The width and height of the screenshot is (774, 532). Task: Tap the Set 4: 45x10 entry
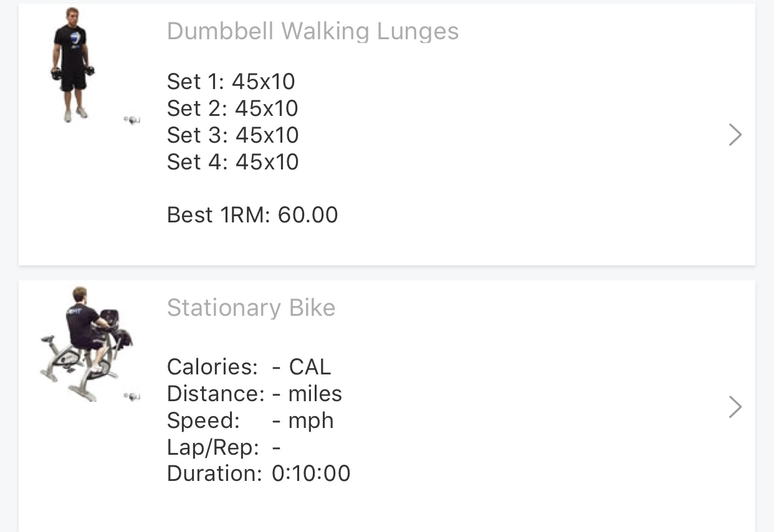[232, 162]
